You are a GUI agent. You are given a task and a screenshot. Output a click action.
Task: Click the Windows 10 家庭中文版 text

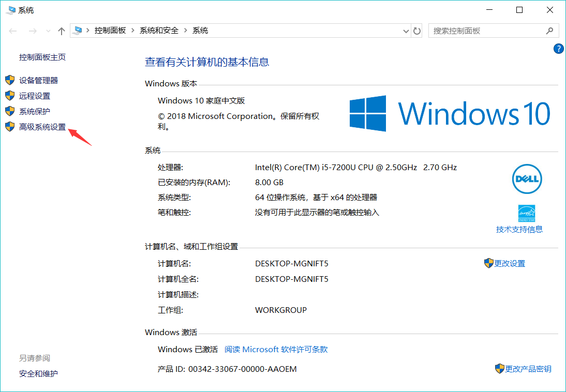(201, 101)
